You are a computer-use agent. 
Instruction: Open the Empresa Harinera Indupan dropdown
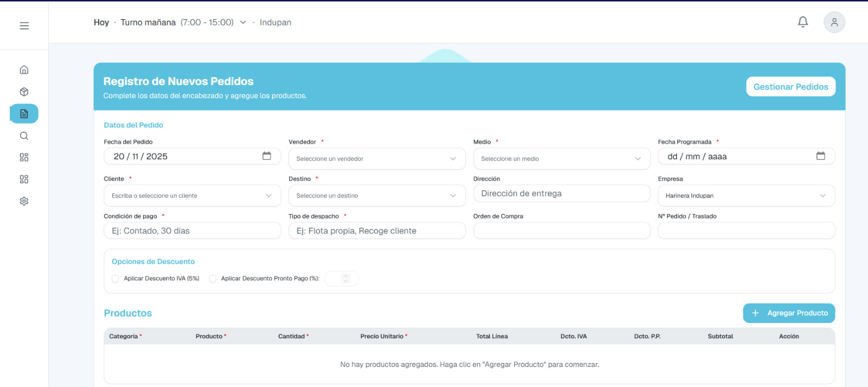pos(745,196)
